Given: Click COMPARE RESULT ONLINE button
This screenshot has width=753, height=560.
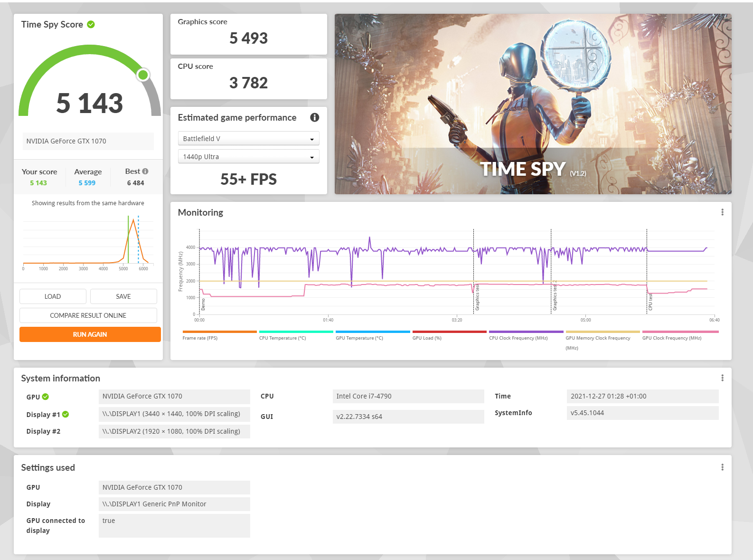Looking at the screenshot, I should click(88, 315).
